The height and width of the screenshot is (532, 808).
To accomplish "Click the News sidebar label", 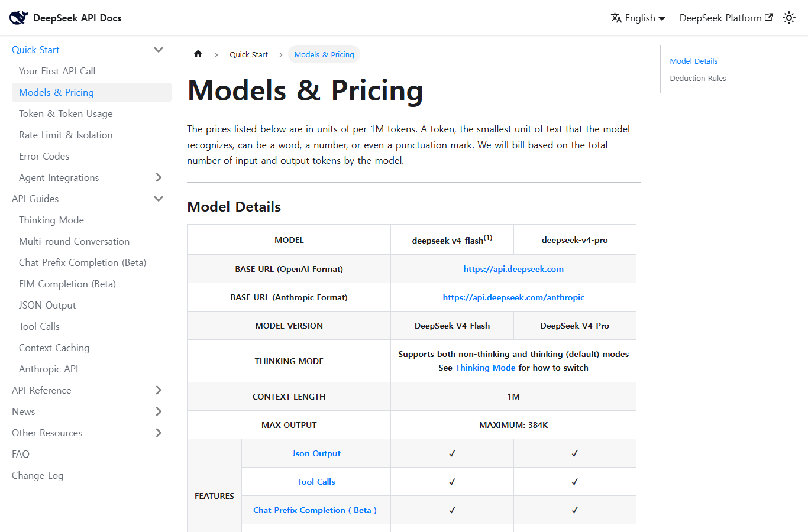I will (x=23, y=411).
